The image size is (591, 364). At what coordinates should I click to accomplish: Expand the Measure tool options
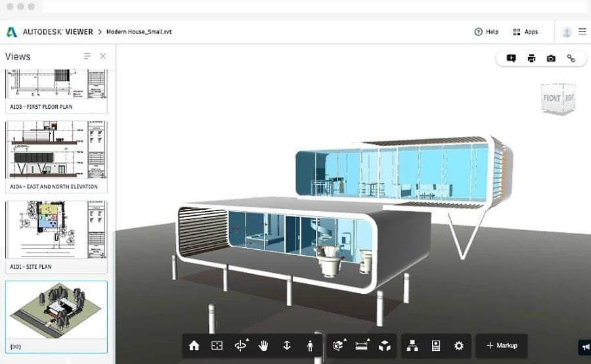click(361, 346)
